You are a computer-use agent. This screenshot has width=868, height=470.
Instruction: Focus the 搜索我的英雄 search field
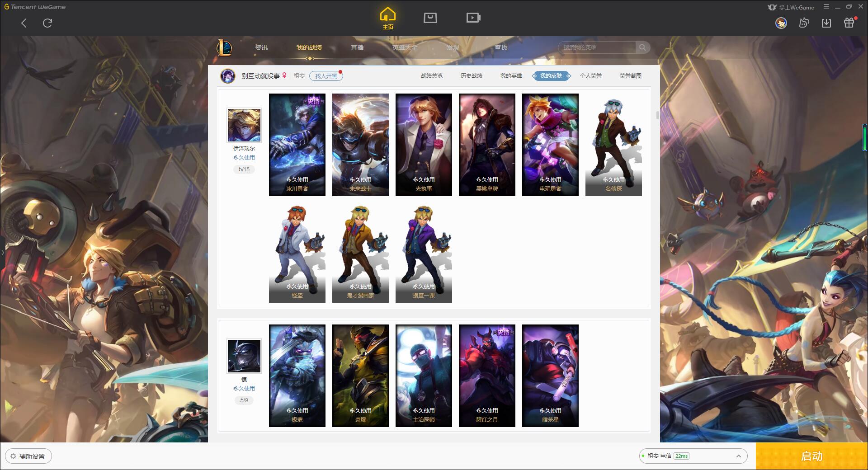click(597, 47)
